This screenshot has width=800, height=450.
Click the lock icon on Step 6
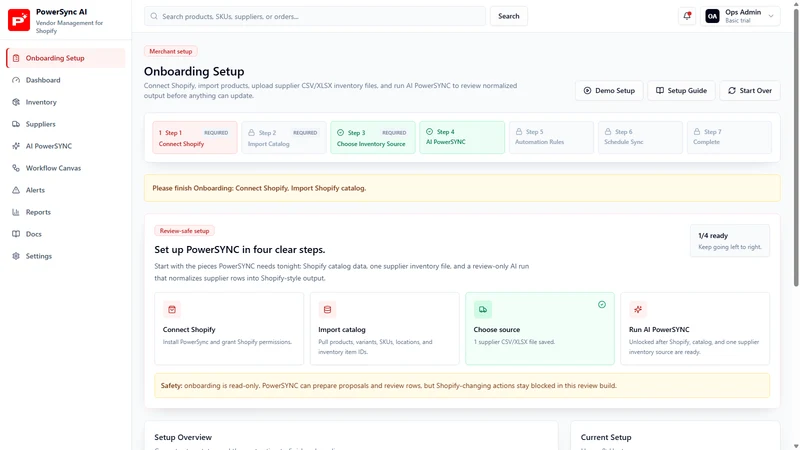[x=608, y=132]
